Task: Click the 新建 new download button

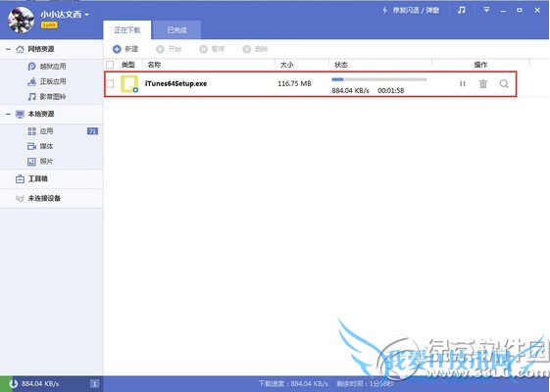Action: point(125,49)
